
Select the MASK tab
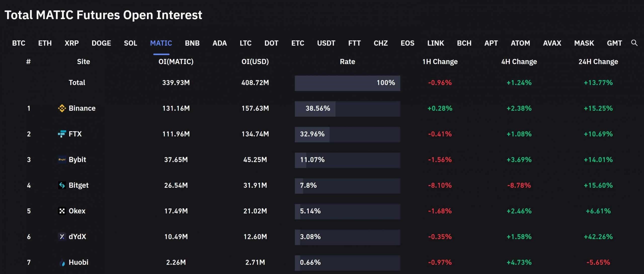pos(584,43)
